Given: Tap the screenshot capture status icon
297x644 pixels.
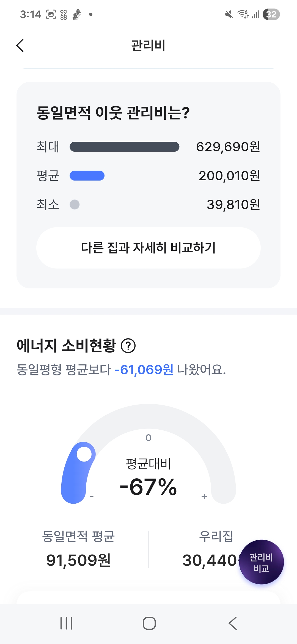Looking at the screenshot, I should click(51, 14).
